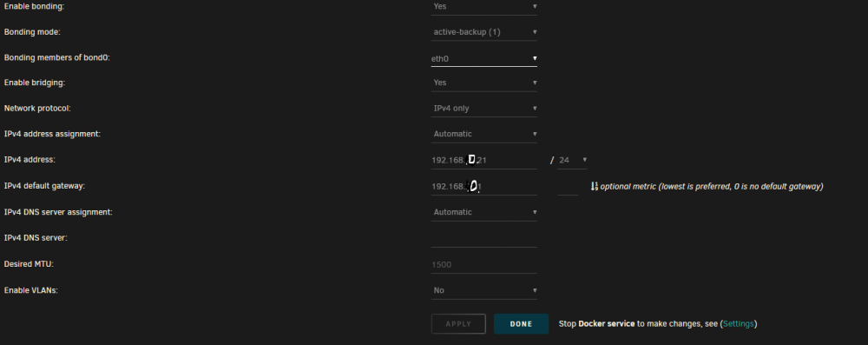Viewport: 868px width, 345px height.
Task: Click the 'Enable bonding:' label
Action: (x=34, y=6)
